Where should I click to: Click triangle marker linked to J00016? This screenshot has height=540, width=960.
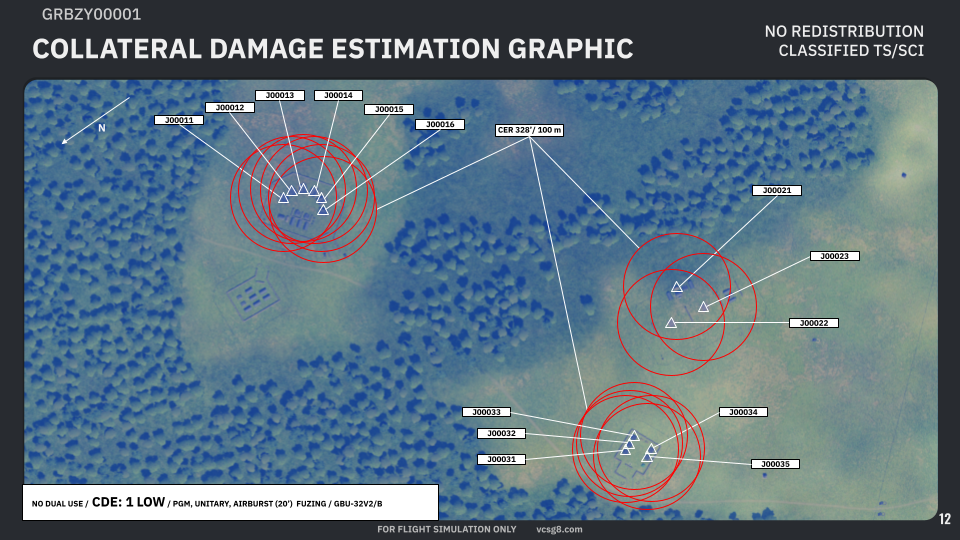click(x=323, y=210)
